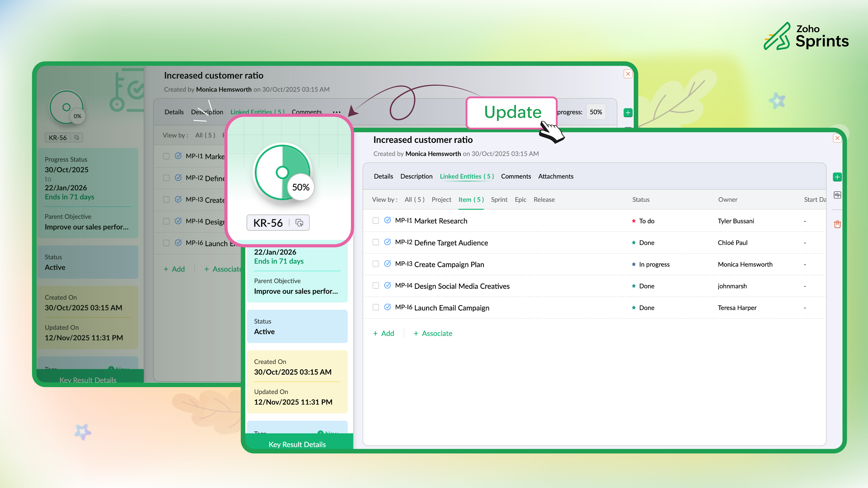
Task: Open the activity chart icon in the right sidebar
Action: pyautogui.click(x=837, y=195)
